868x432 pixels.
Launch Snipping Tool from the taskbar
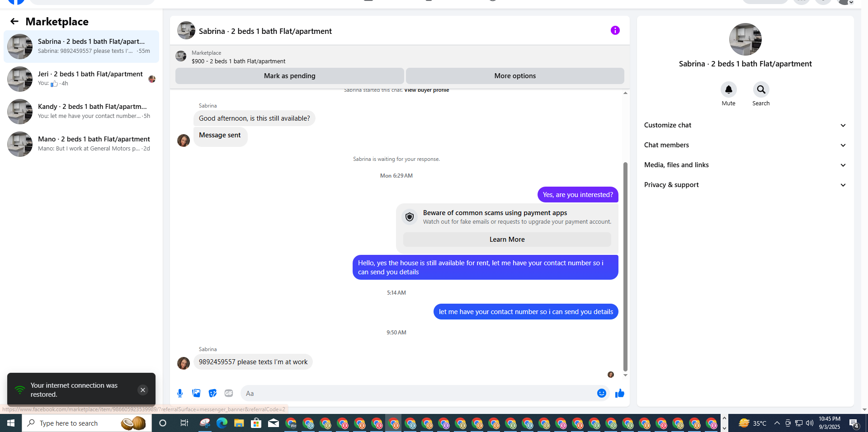tap(205, 423)
